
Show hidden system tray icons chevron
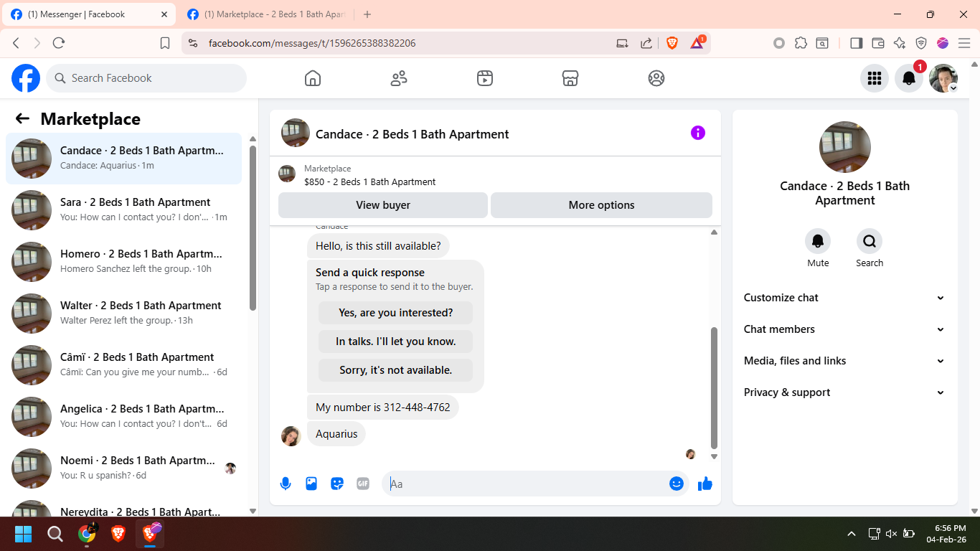pyautogui.click(x=852, y=534)
